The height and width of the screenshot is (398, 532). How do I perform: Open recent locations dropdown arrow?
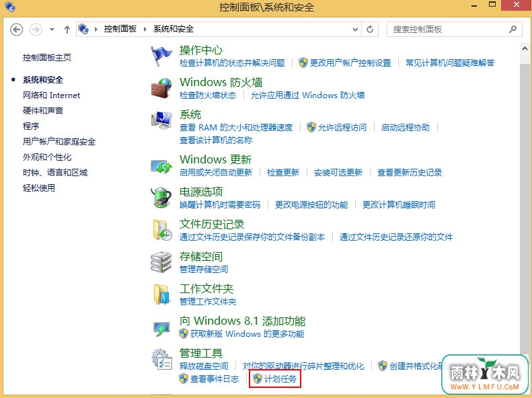click(52, 30)
